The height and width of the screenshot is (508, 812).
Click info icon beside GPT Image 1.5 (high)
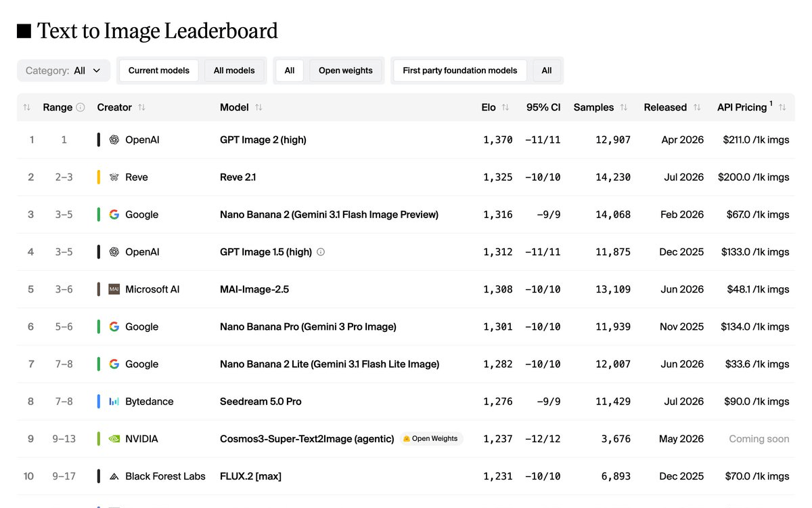click(321, 252)
